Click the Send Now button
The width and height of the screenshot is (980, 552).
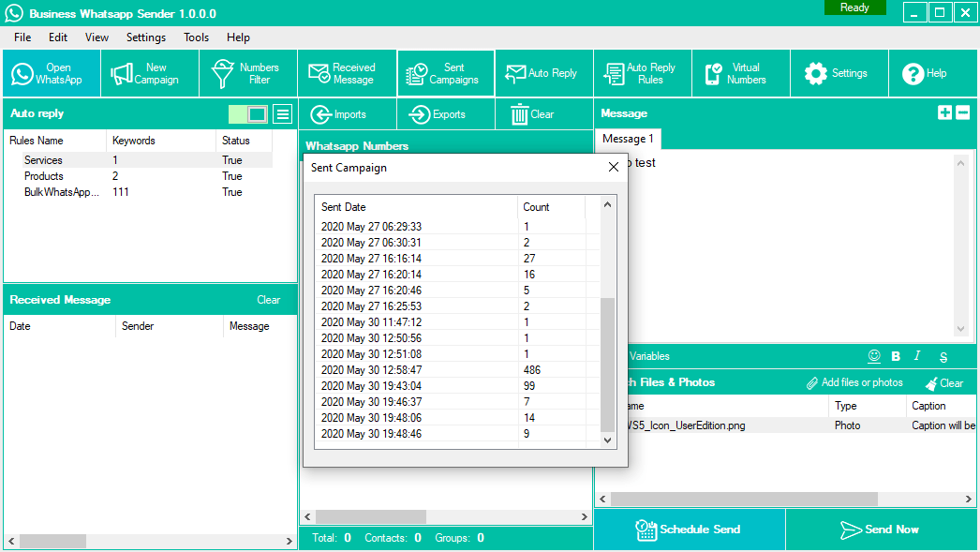tap(881, 530)
